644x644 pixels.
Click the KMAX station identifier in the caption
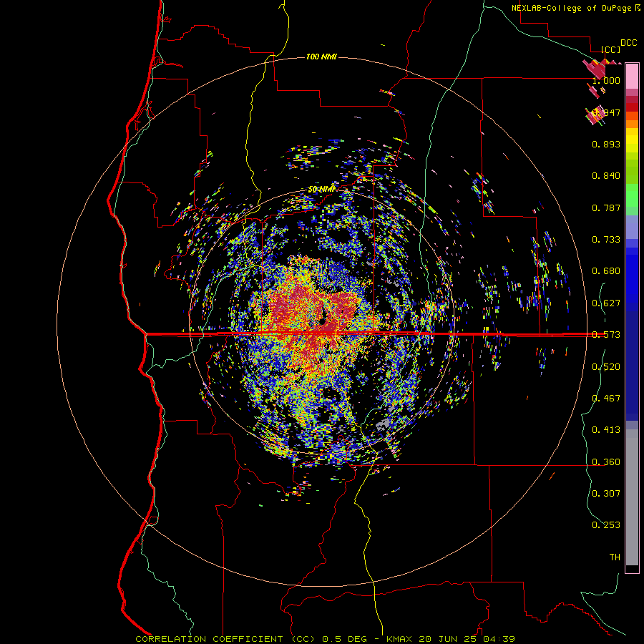click(400, 639)
